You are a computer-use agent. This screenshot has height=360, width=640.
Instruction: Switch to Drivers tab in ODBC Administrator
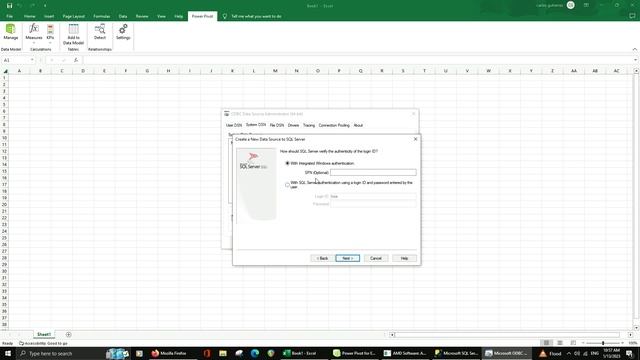coord(293,125)
